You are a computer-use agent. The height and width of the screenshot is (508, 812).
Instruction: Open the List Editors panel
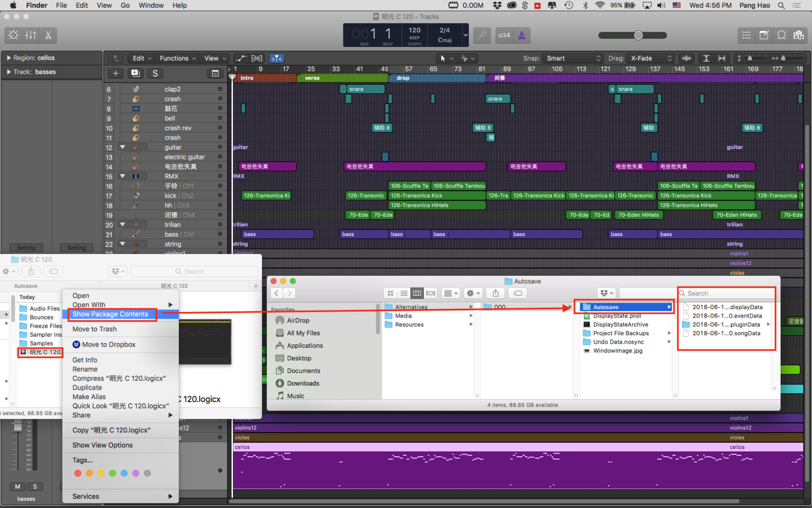tap(747, 35)
